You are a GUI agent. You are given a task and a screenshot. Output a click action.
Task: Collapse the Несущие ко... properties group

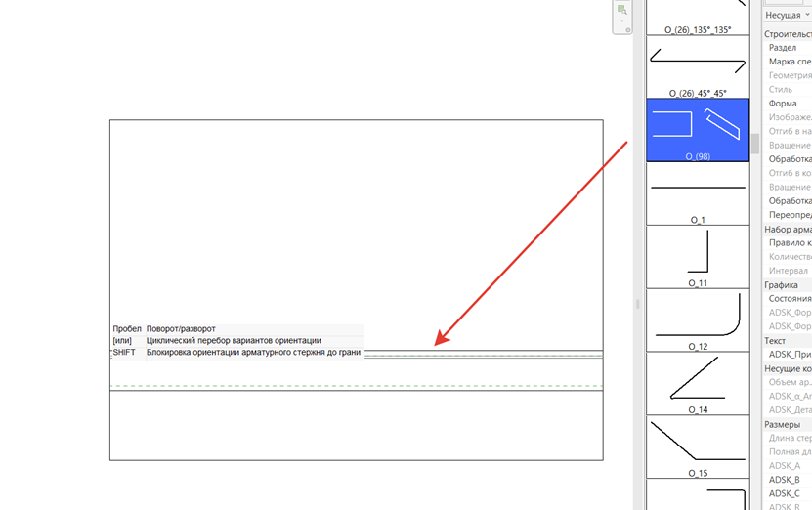tap(788, 368)
